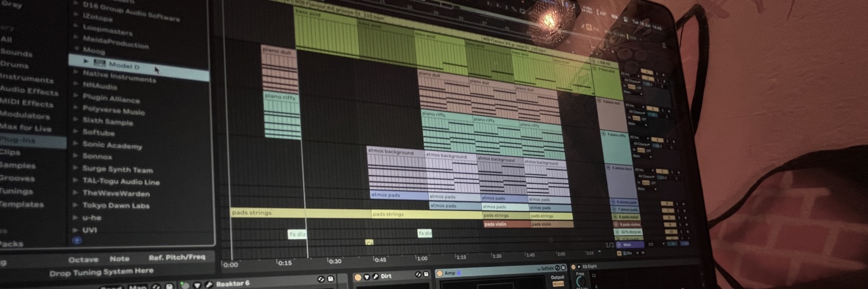This screenshot has height=289, width=868.
Task: Open the Modulators browser category
Action: pos(25,116)
